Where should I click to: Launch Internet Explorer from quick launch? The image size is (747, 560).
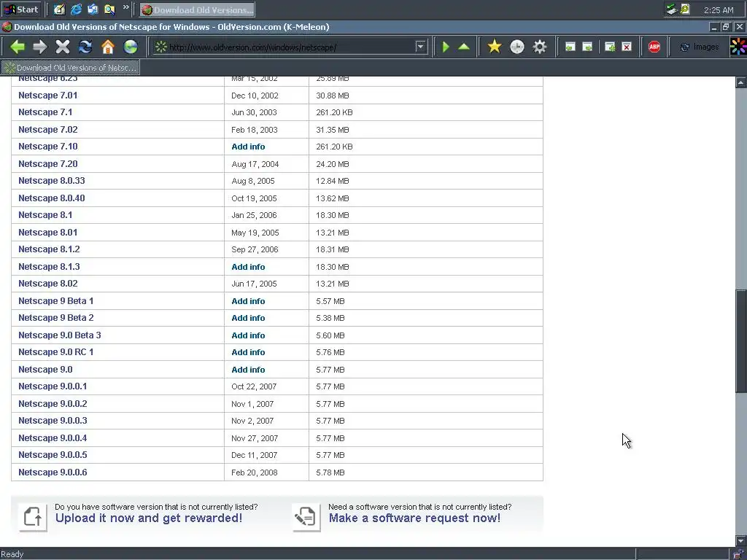click(76, 9)
